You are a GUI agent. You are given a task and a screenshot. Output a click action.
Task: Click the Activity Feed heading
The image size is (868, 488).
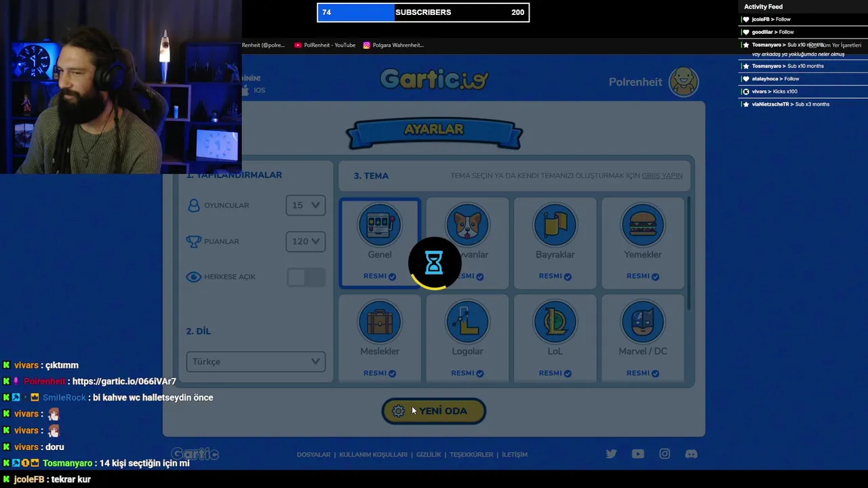coord(764,7)
